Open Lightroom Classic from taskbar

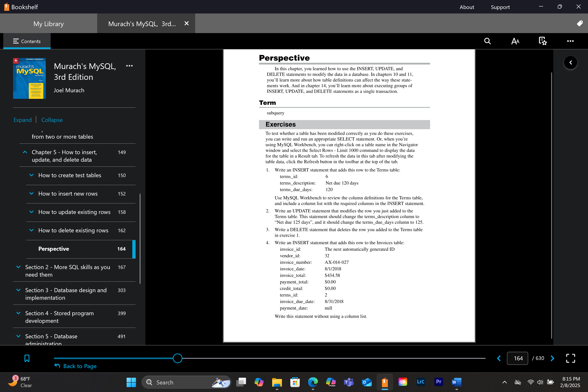pyautogui.click(x=421, y=382)
